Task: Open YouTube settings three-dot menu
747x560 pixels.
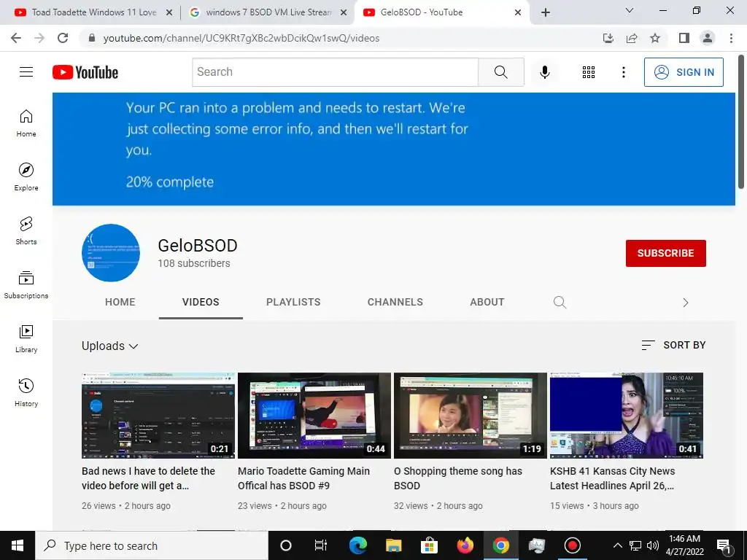Action: tap(623, 72)
